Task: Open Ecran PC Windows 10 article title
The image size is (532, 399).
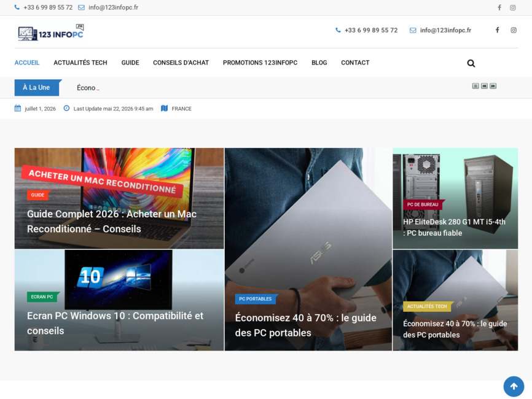Action: click(115, 323)
